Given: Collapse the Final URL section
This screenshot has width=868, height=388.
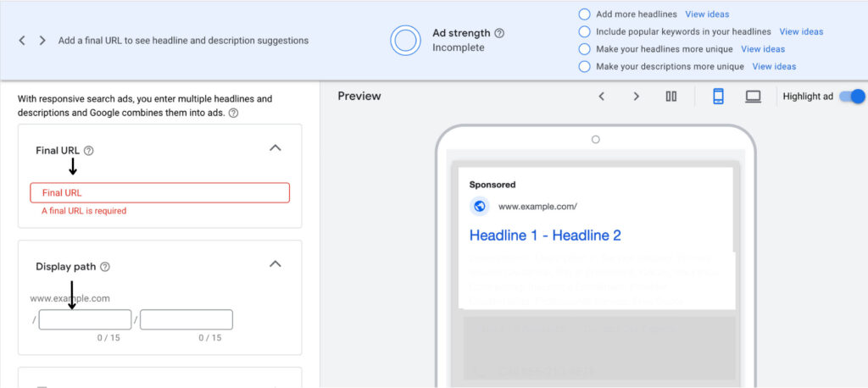Looking at the screenshot, I should (275, 147).
